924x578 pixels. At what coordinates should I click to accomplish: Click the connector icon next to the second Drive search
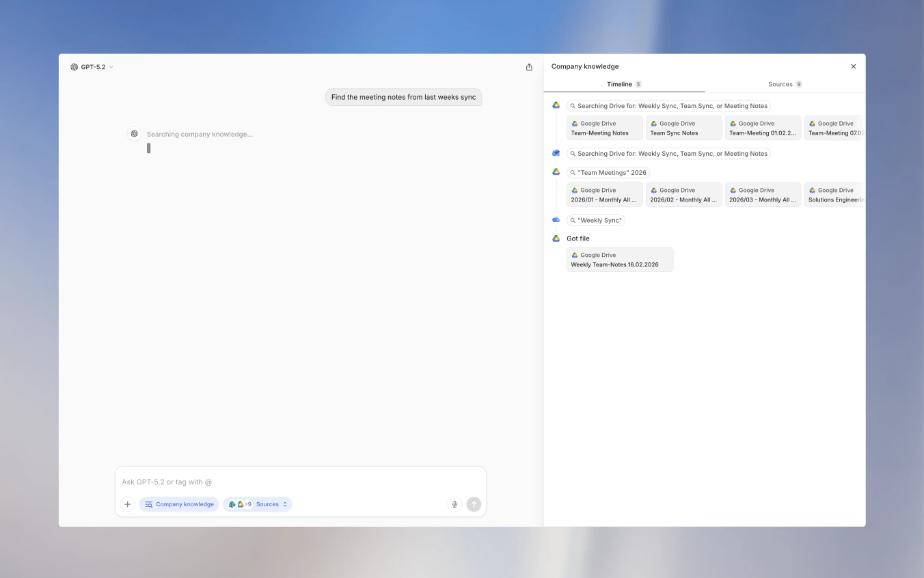(x=556, y=153)
